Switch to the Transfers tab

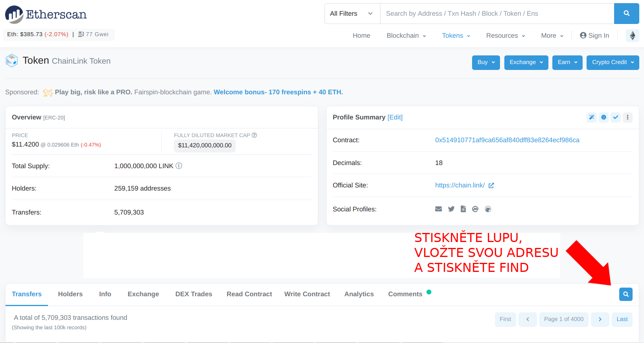point(27,294)
